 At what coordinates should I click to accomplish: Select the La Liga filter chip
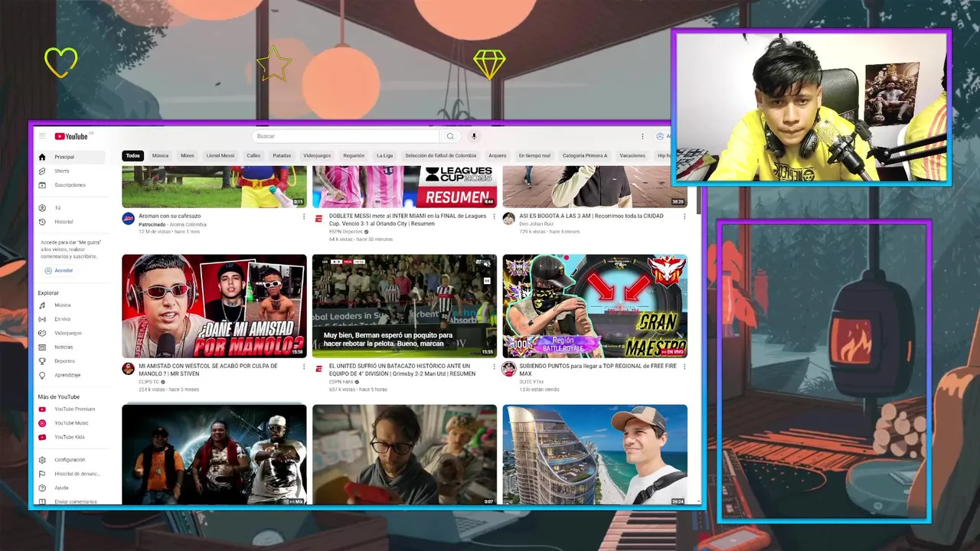384,155
